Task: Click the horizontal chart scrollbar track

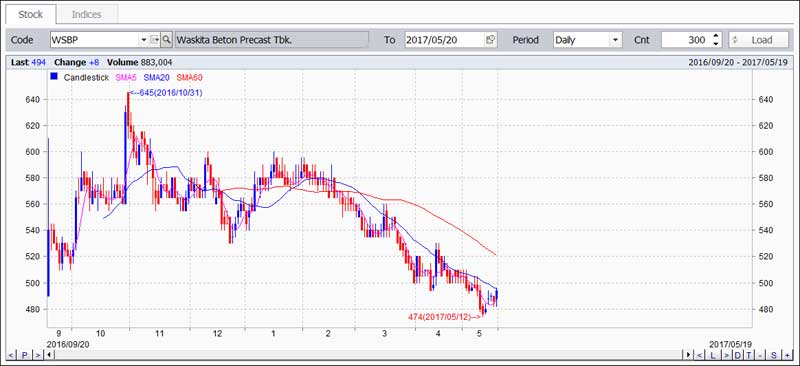Action: 369,355
